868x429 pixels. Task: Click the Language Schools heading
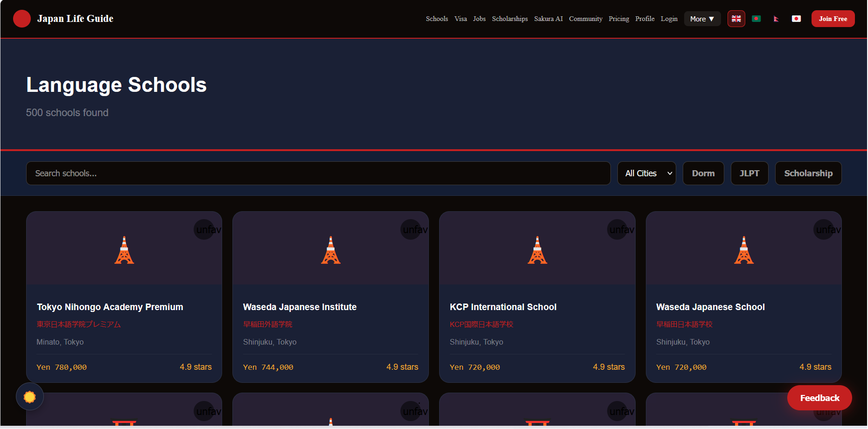pos(116,85)
